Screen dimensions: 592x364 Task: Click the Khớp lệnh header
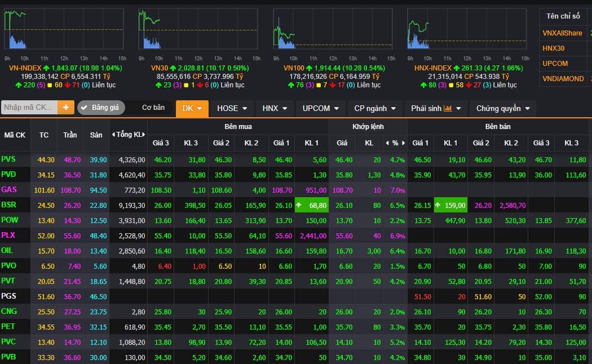368,127
